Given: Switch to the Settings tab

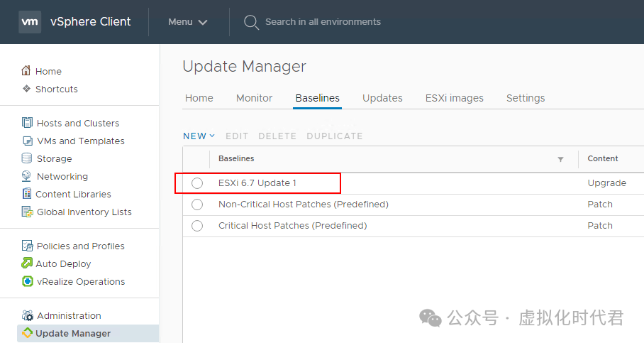Looking at the screenshot, I should (x=526, y=98).
